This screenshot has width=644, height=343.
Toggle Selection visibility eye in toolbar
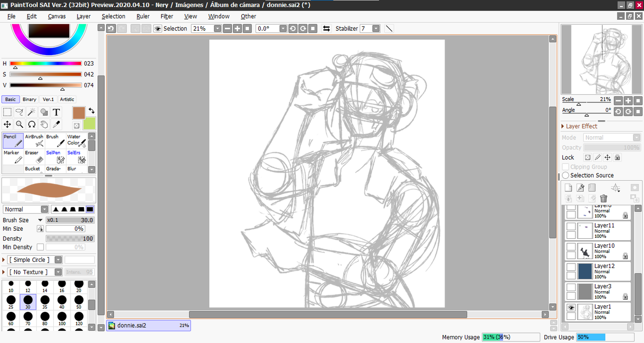pyautogui.click(x=157, y=29)
